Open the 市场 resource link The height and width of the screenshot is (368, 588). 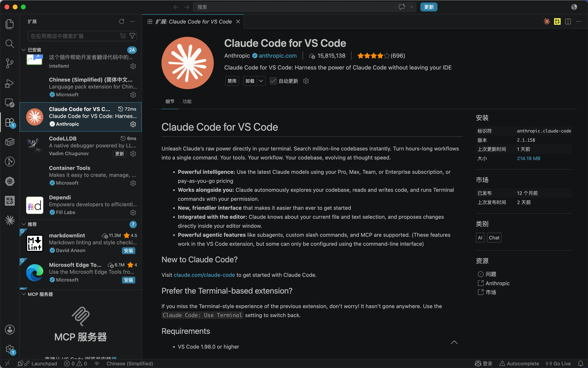pyautogui.click(x=491, y=292)
